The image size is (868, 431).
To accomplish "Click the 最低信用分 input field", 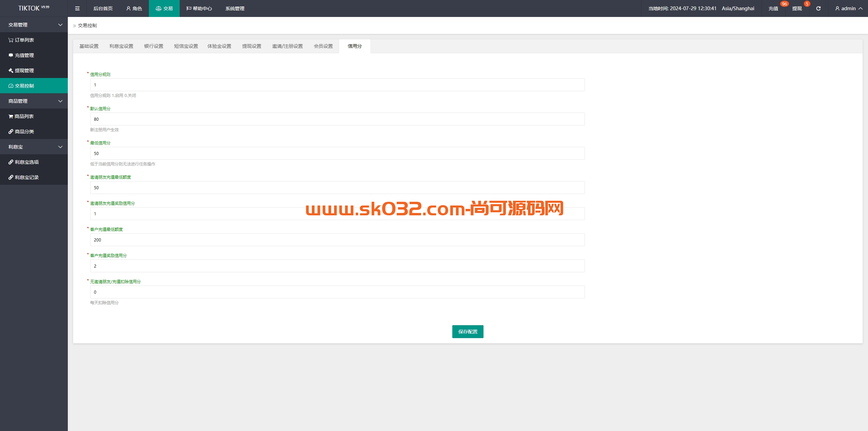I will point(337,153).
